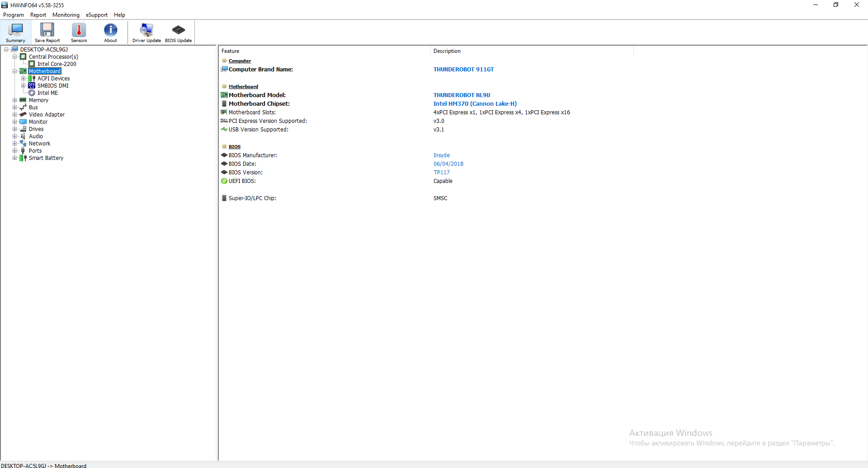Select Smart Battery tree node
Image resolution: width=868 pixels, height=468 pixels.
[46, 158]
